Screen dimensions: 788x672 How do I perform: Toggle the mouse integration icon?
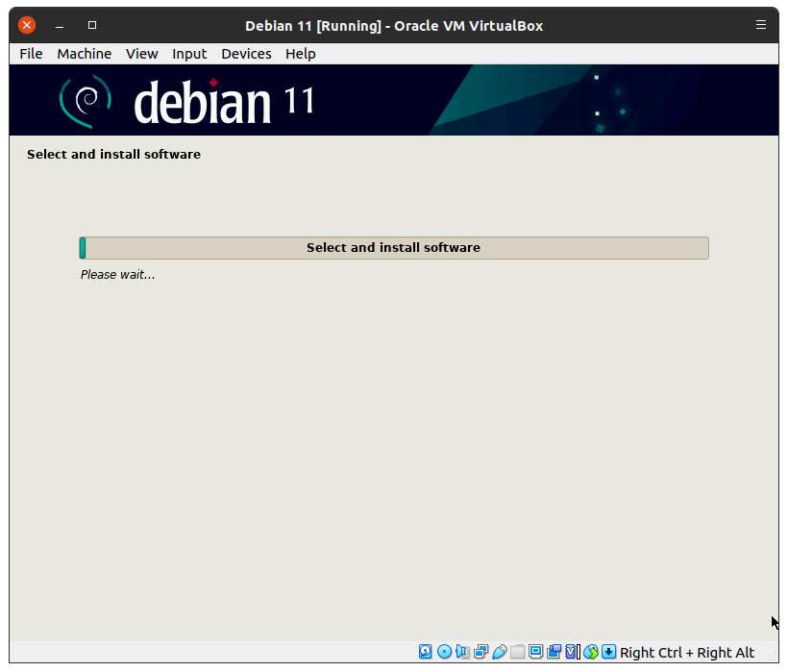tap(591, 652)
